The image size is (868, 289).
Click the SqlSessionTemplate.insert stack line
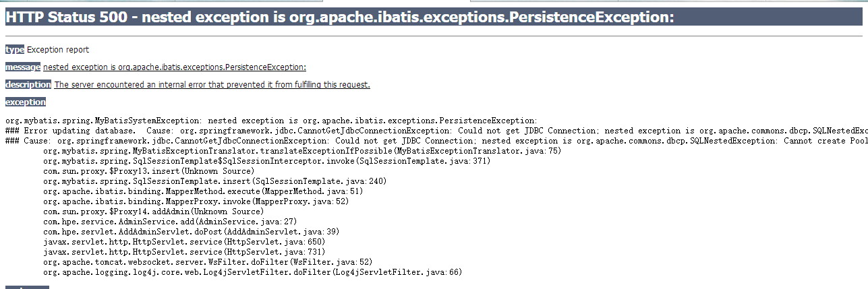pyautogui.click(x=214, y=181)
